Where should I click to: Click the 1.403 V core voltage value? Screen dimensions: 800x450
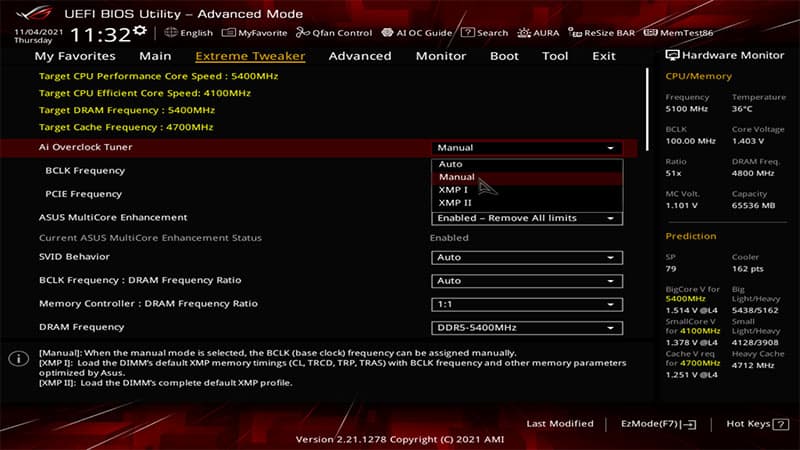click(x=748, y=141)
